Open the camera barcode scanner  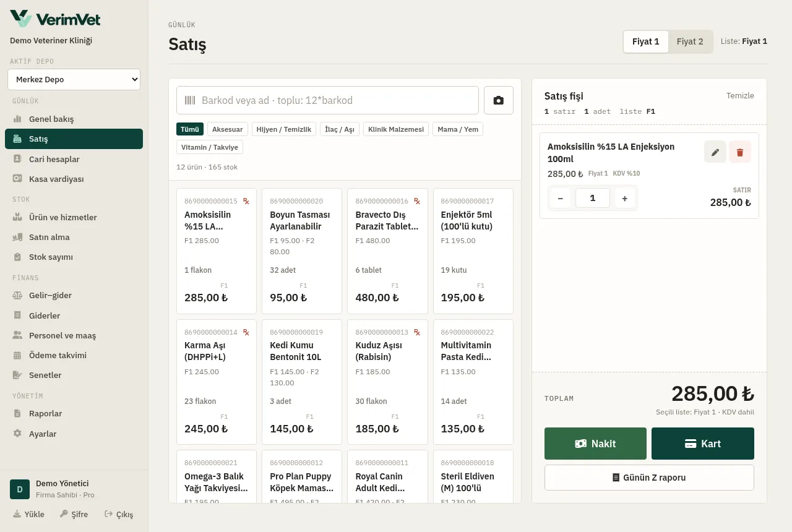click(498, 100)
